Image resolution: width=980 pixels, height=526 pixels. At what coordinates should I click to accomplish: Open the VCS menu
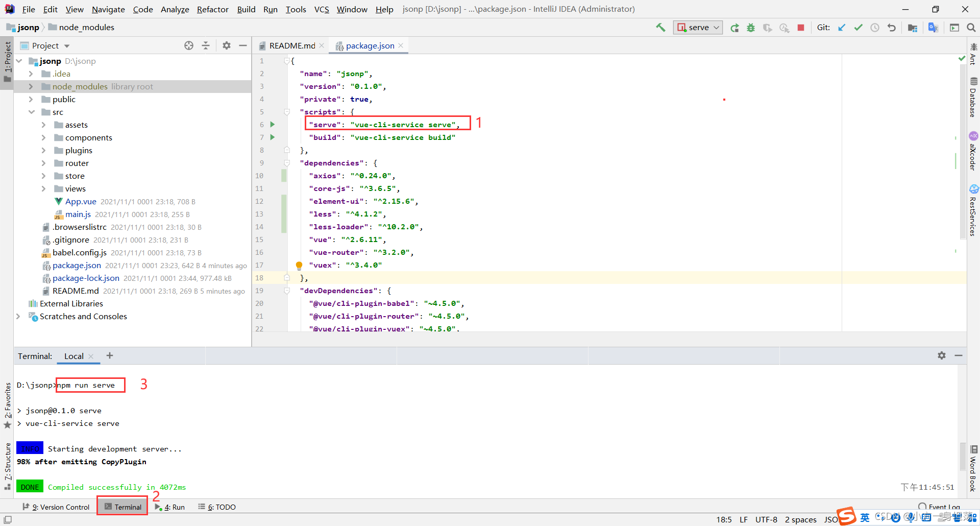pyautogui.click(x=322, y=9)
